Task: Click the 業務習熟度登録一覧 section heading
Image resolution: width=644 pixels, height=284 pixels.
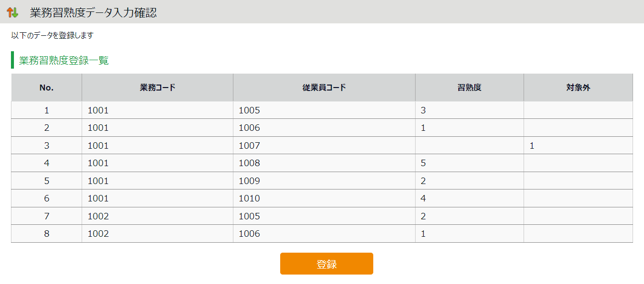Action: 64,61
